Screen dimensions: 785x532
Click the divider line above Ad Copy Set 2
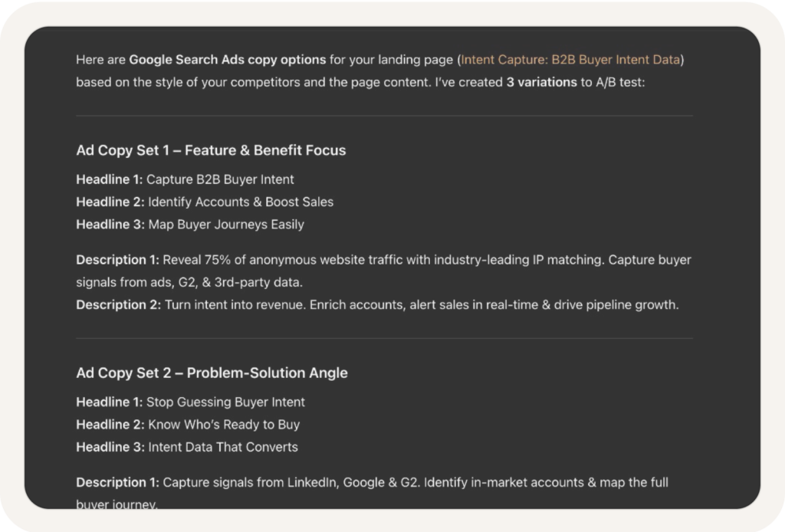pos(385,338)
